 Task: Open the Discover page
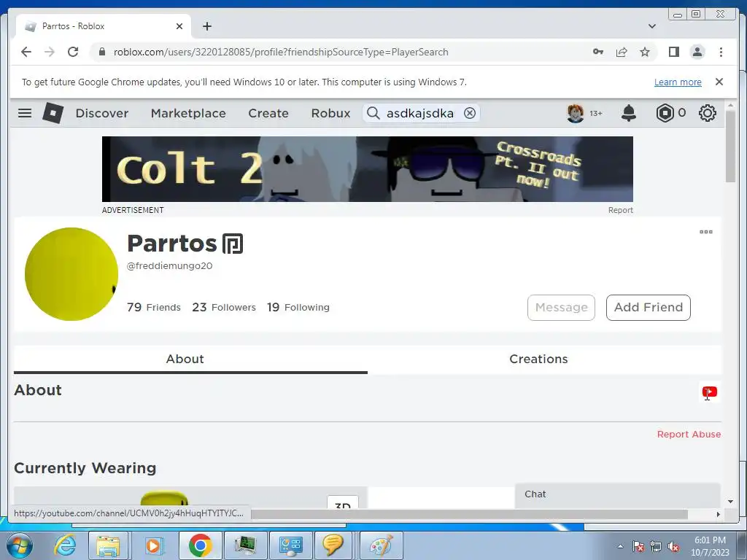[x=102, y=113]
